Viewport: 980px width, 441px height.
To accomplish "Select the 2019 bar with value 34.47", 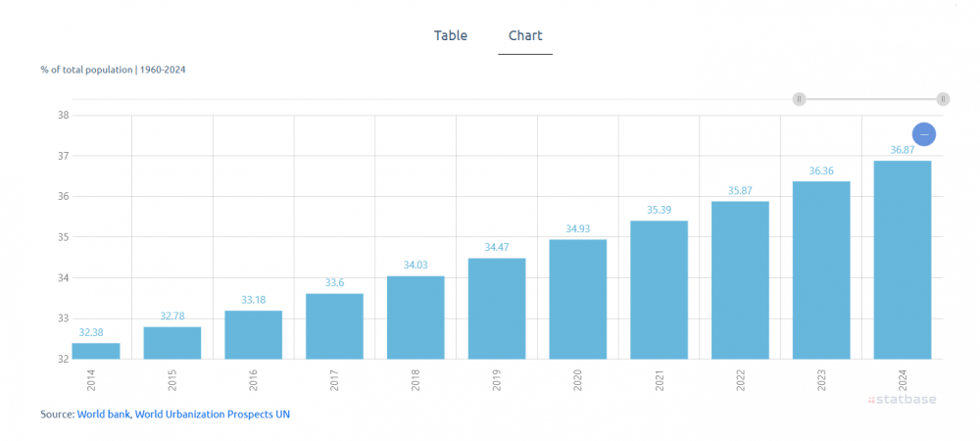I will coord(497,308).
